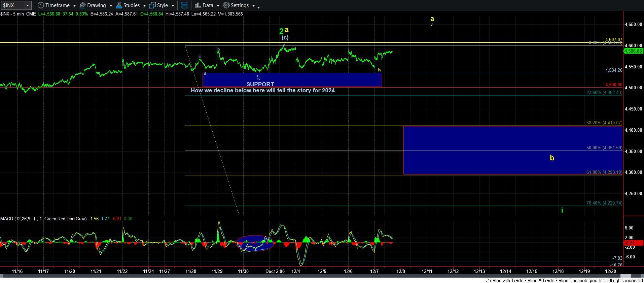Click the Studies flask icon
This screenshot has width=644, height=283.
[x=119, y=5]
